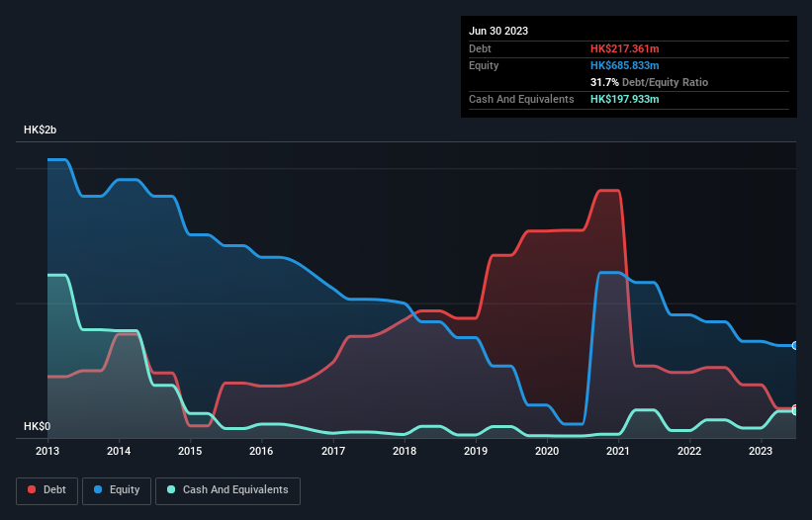Toggle the Equity legend button
Image resolution: width=812 pixels, height=520 pixels.
[x=117, y=490]
